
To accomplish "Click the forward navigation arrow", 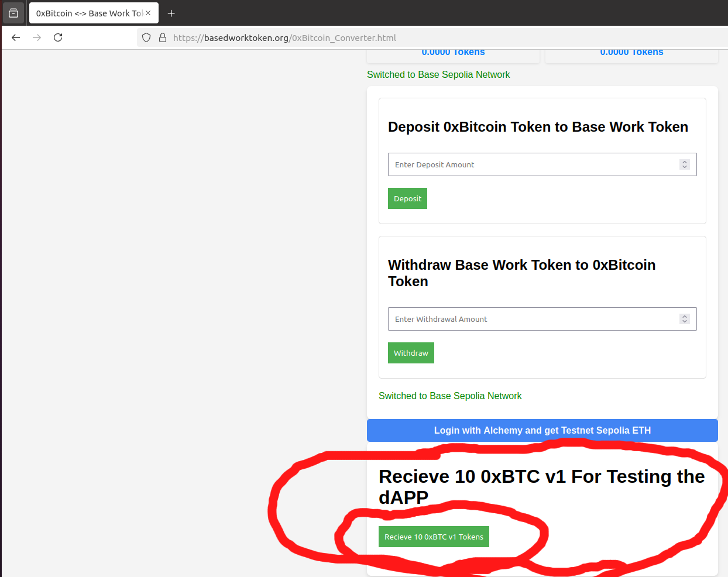I will pos(37,37).
